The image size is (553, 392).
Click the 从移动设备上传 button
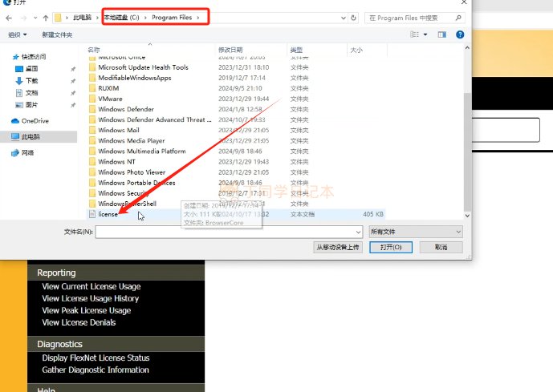[x=338, y=247]
